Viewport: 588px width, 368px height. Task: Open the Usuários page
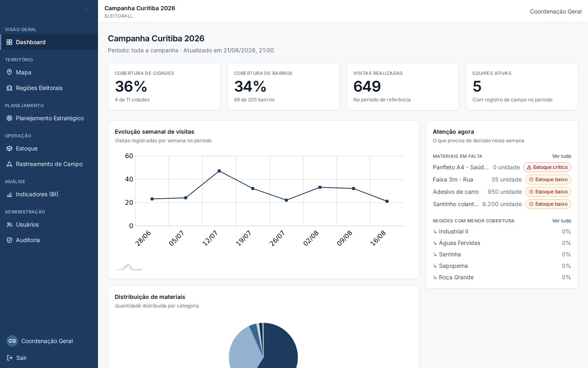[49, 224]
